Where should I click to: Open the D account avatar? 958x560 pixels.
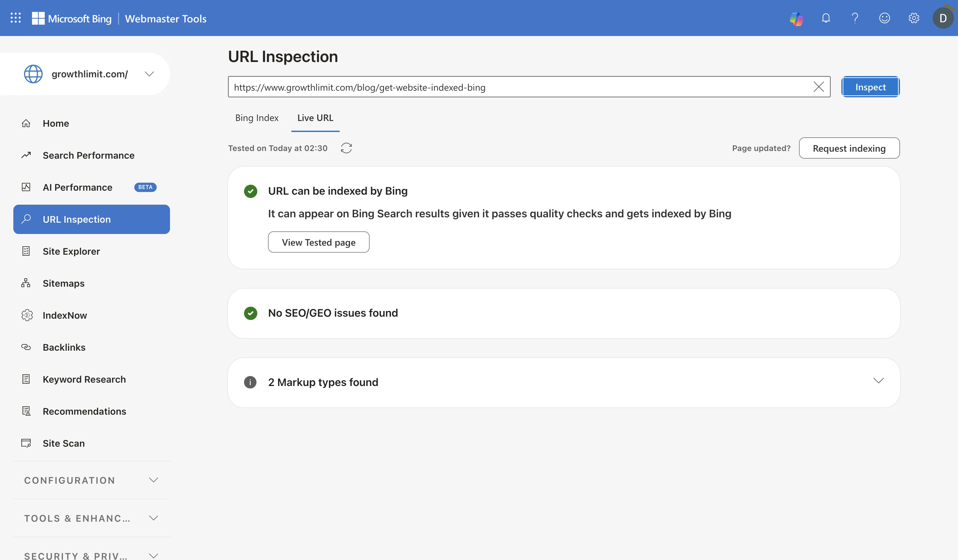pyautogui.click(x=943, y=18)
